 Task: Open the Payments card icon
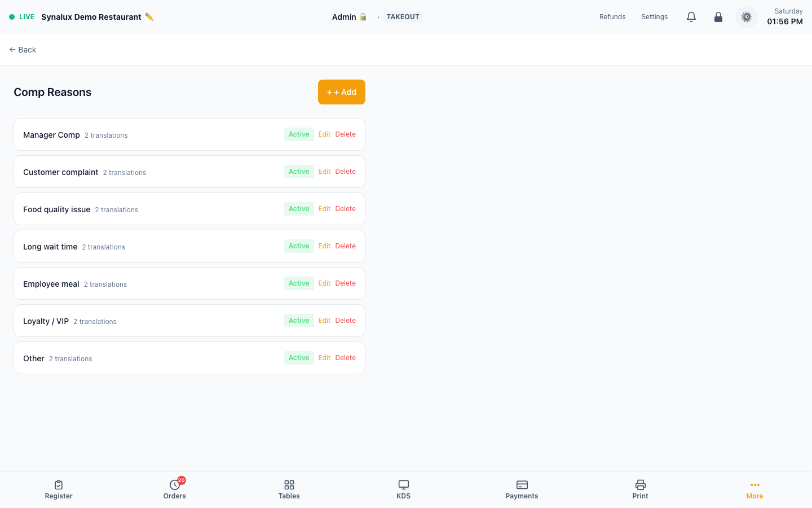tap(522, 485)
